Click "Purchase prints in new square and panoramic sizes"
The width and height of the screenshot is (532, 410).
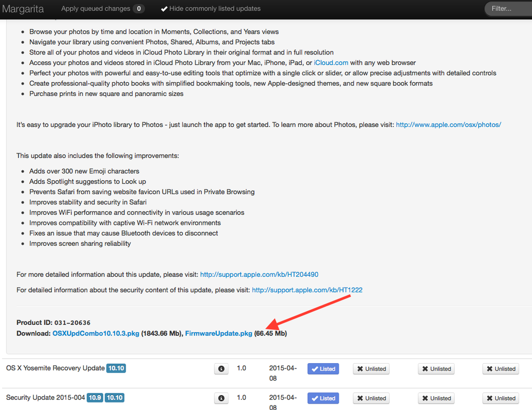[x=106, y=94]
